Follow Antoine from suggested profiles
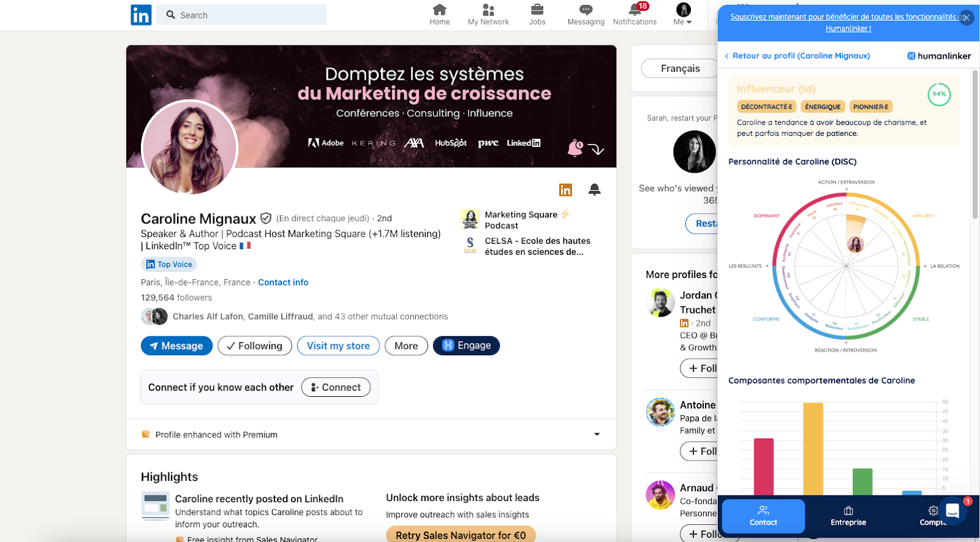The width and height of the screenshot is (980, 542). pyautogui.click(x=699, y=451)
